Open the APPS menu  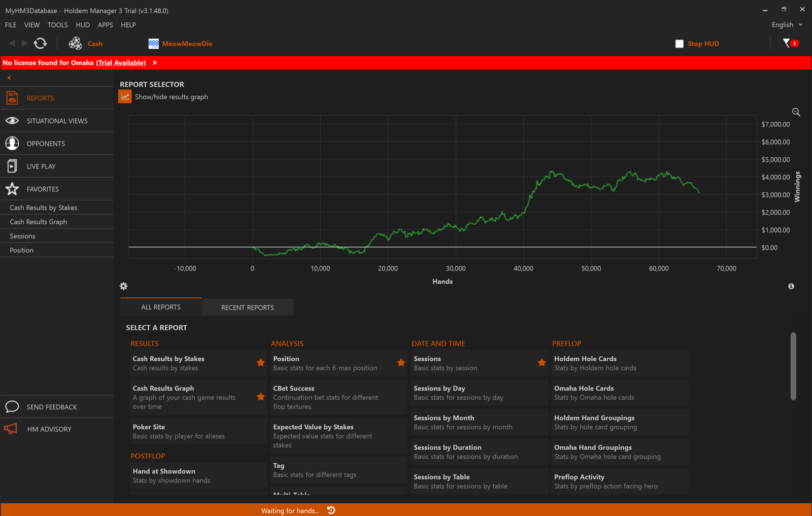pyautogui.click(x=105, y=25)
